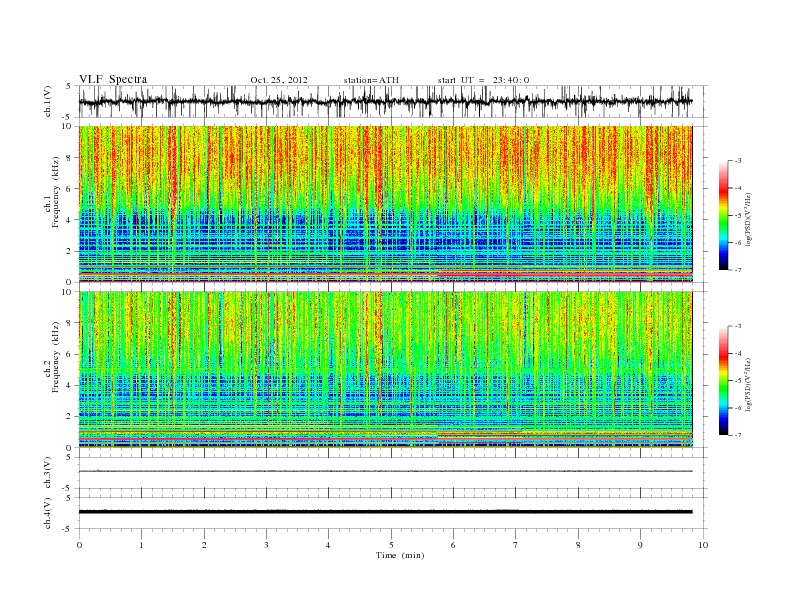Click the thick ch.4 voltage trace
The width and height of the screenshot is (792, 612).
pyautogui.click(x=385, y=512)
